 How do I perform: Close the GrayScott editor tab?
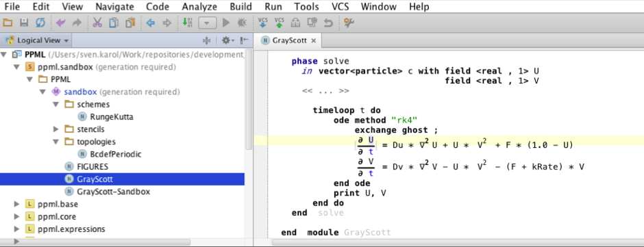tap(313, 40)
